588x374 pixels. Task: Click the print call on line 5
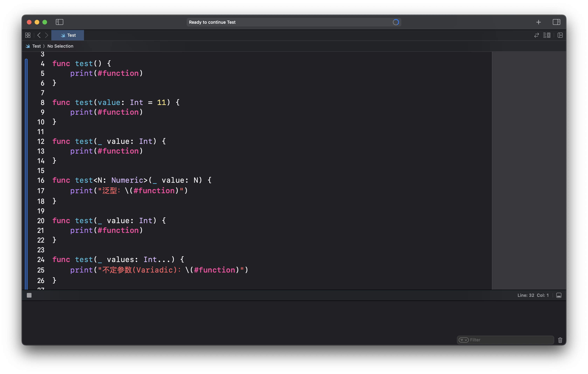[81, 73]
